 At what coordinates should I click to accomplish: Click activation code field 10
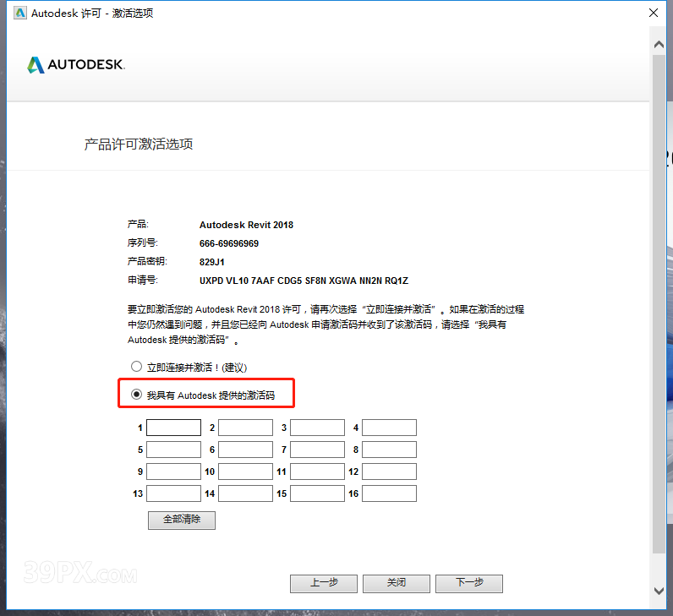click(245, 472)
